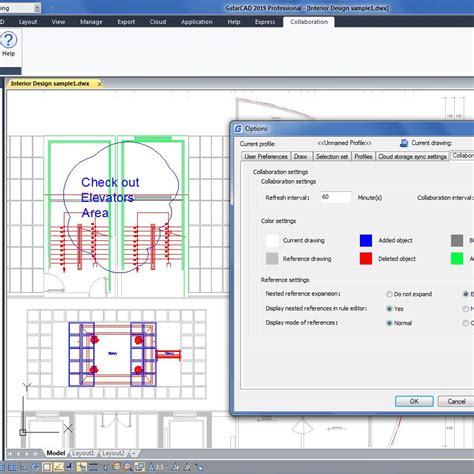Click OK in the Options dialog
Viewport: 474px width, 474px height.
[x=414, y=401]
